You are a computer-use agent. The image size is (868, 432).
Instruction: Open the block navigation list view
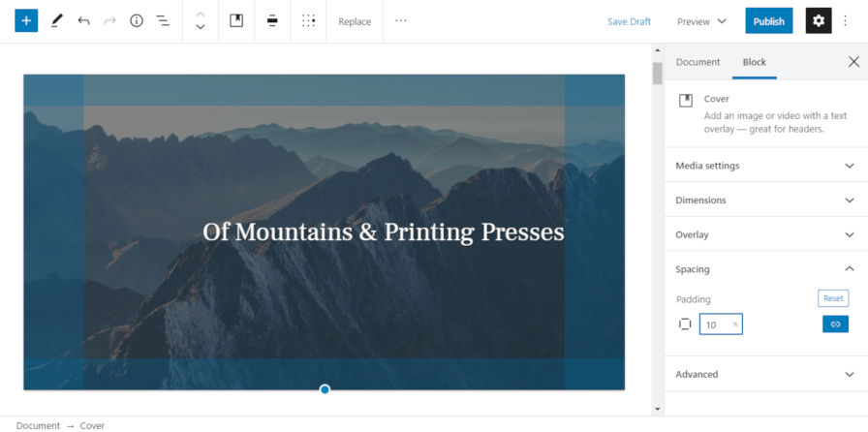point(163,20)
